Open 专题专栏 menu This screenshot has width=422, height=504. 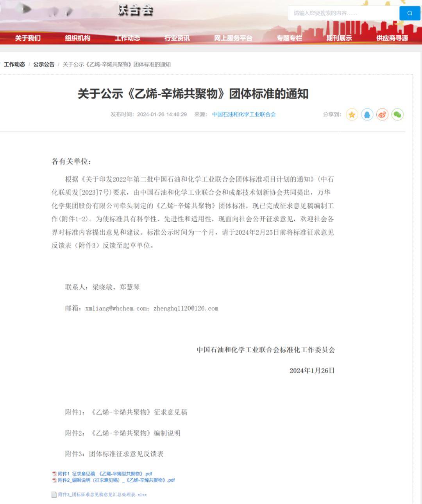(x=290, y=38)
